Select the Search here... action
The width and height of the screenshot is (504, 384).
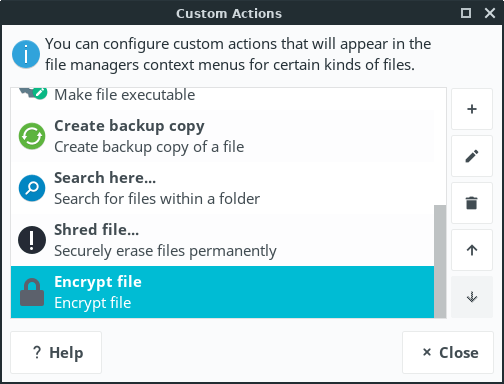[222, 188]
